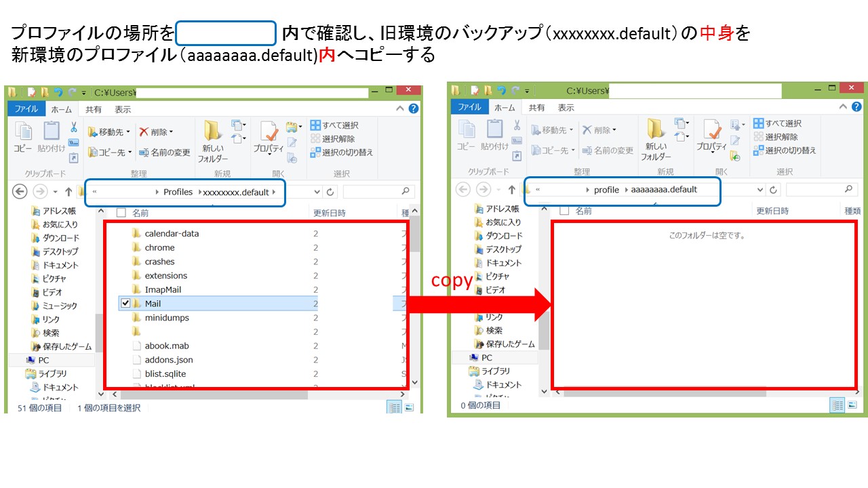Open address history dropdown in right window
The height and width of the screenshot is (488, 868).
click(759, 190)
